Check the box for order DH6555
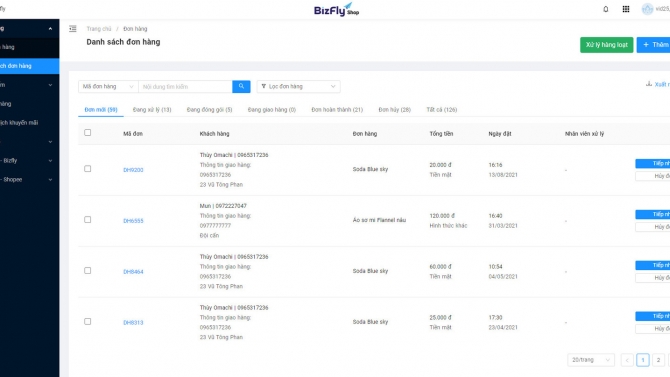Screen dimensions: 670x377 (88, 220)
